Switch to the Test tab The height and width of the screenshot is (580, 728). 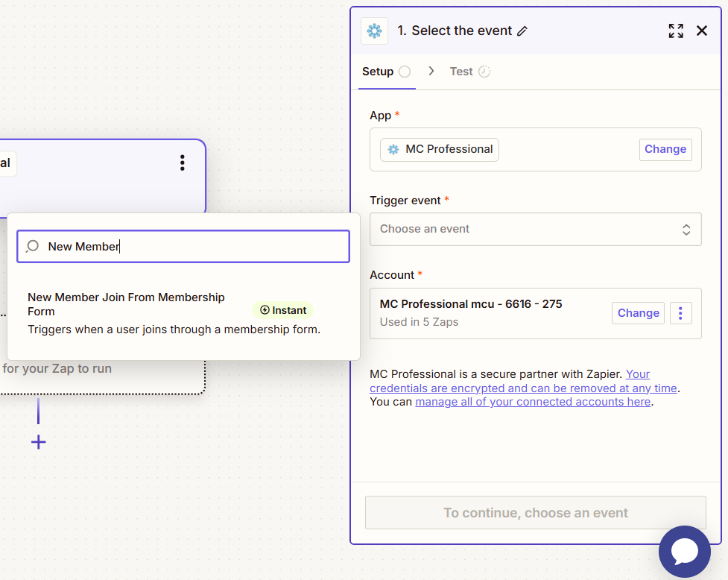470,72
